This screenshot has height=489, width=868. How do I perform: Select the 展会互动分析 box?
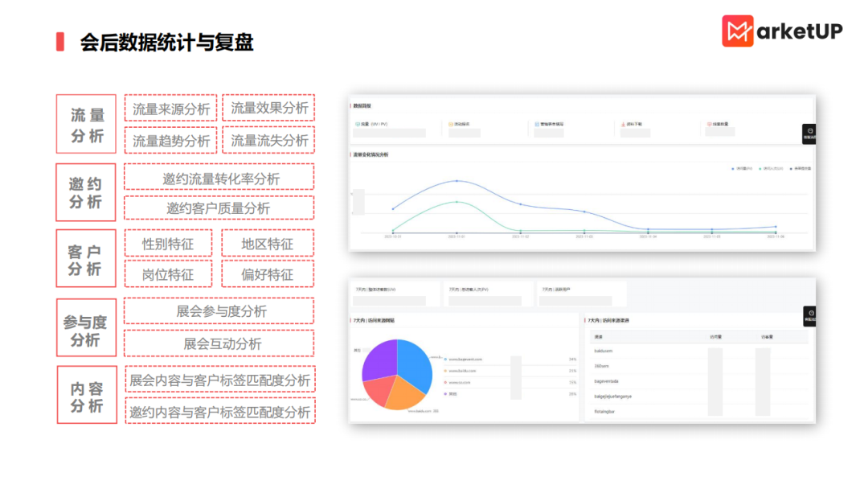tap(219, 343)
